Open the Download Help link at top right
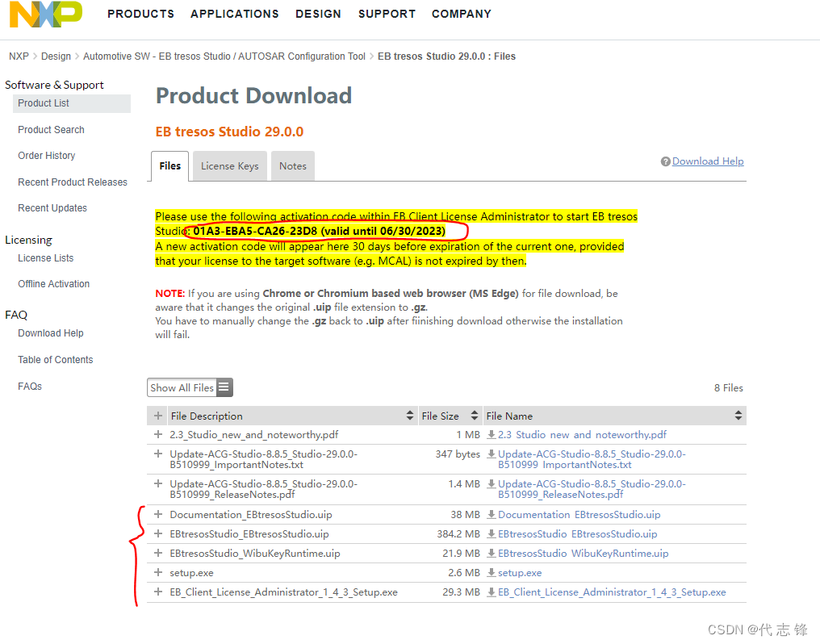Viewport: 820px width, 644px height. (708, 161)
